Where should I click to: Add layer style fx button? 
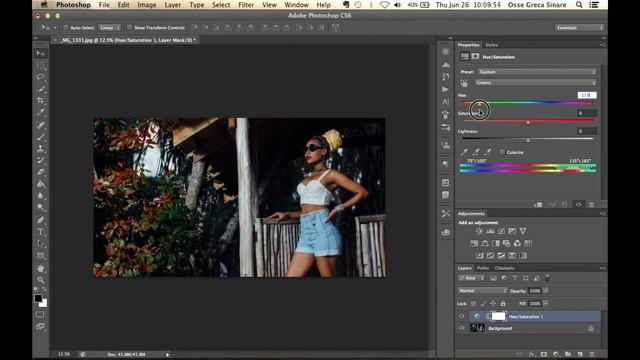532,354
